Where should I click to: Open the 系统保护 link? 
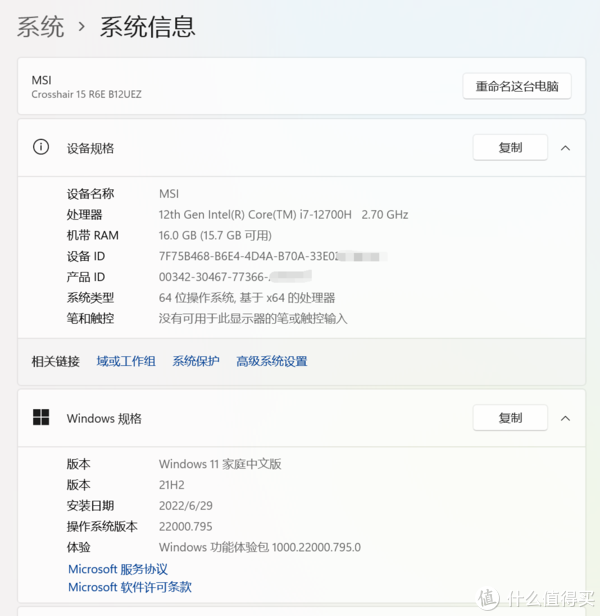pos(196,361)
